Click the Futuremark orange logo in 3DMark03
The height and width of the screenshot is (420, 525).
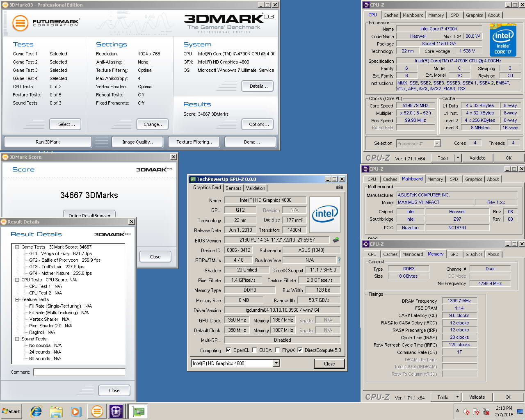pos(20,23)
